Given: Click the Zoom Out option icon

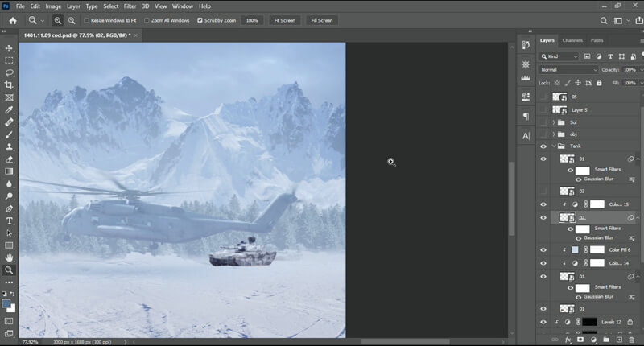Looking at the screenshot, I should click(x=72, y=21).
